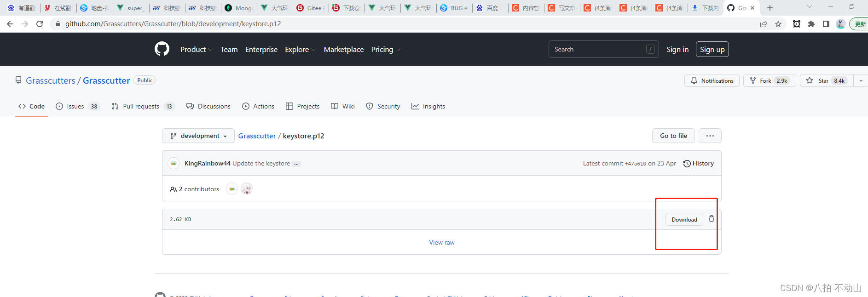The width and height of the screenshot is (868, 297).
Task: Open the latest commit hash f47a610
Action: pos(636,164)
